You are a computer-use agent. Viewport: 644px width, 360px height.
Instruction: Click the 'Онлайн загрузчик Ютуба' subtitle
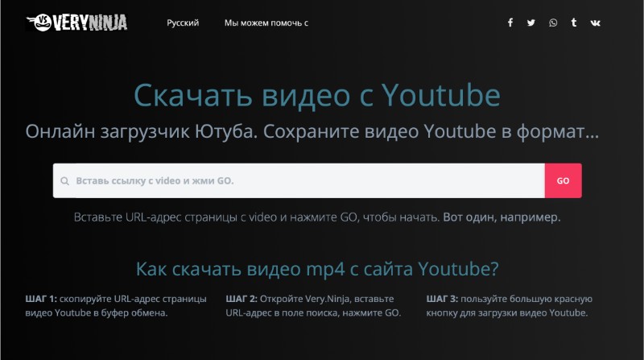tap(312, 132)
